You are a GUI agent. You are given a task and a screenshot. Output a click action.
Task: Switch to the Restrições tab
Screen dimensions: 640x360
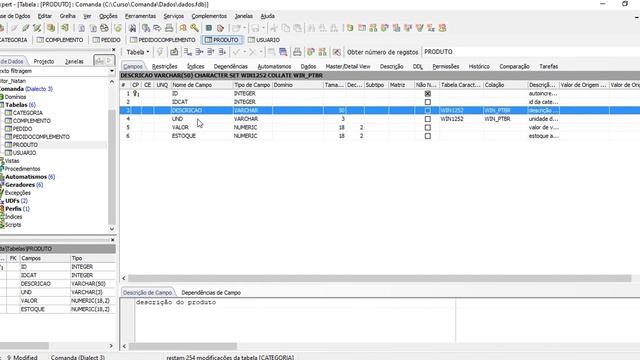(x=164, y=67)
